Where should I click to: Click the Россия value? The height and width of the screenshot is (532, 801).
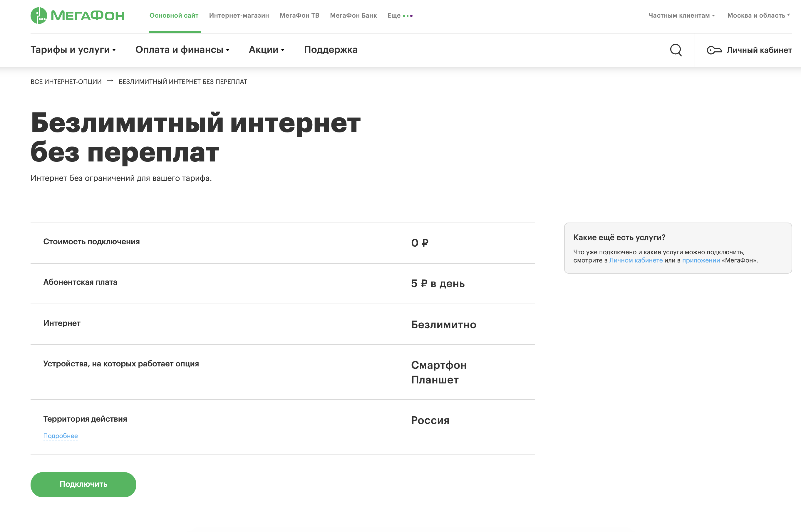tap(430, 420)
